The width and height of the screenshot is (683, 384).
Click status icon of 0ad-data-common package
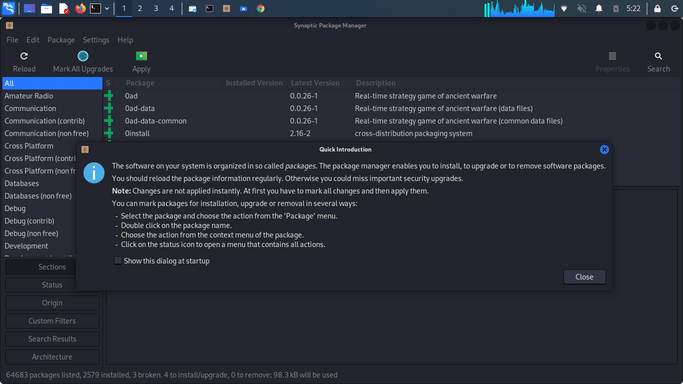tap(108, 121)
